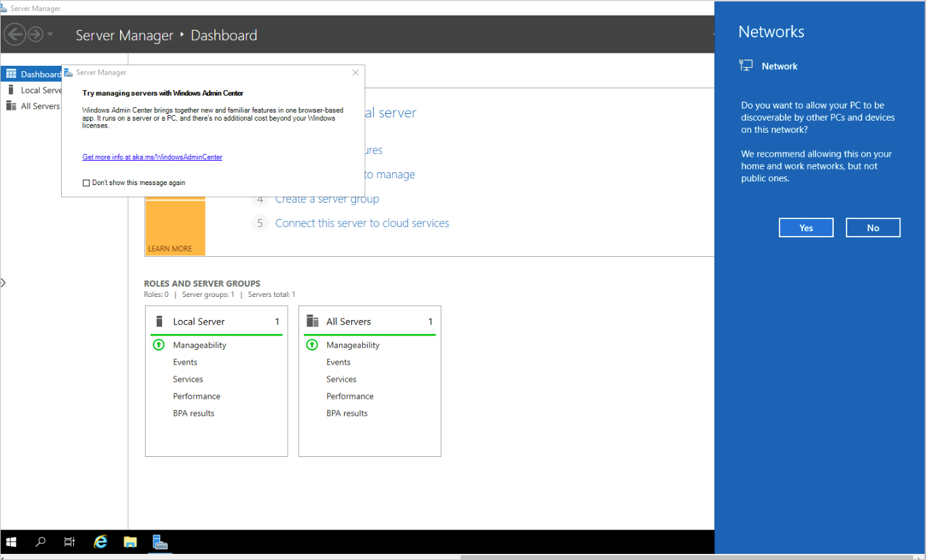The height and width of the screenshot is (560, 926).
Task: Open Events under Local Server tile
Action: (x=185, y=362)
